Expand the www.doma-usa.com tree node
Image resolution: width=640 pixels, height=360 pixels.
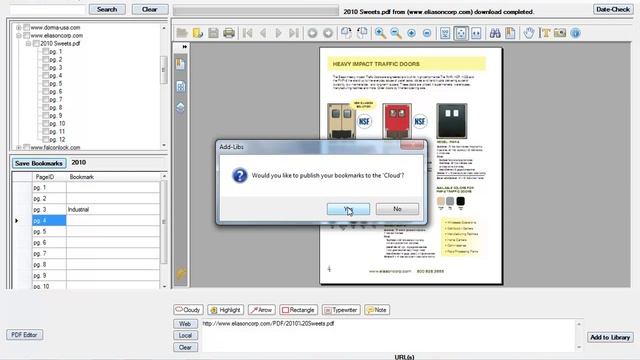pyautogui.click(x=18, y=27)
